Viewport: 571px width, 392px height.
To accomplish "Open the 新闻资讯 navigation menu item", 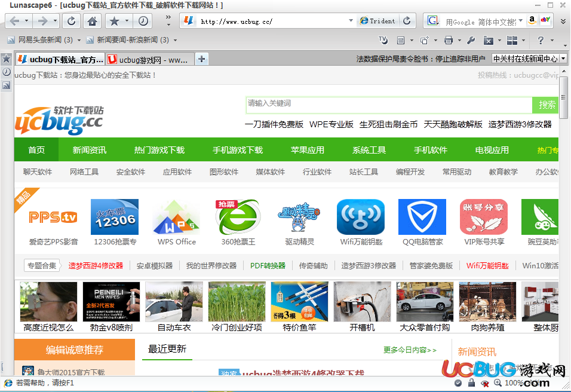I will (x=89, y=150).
